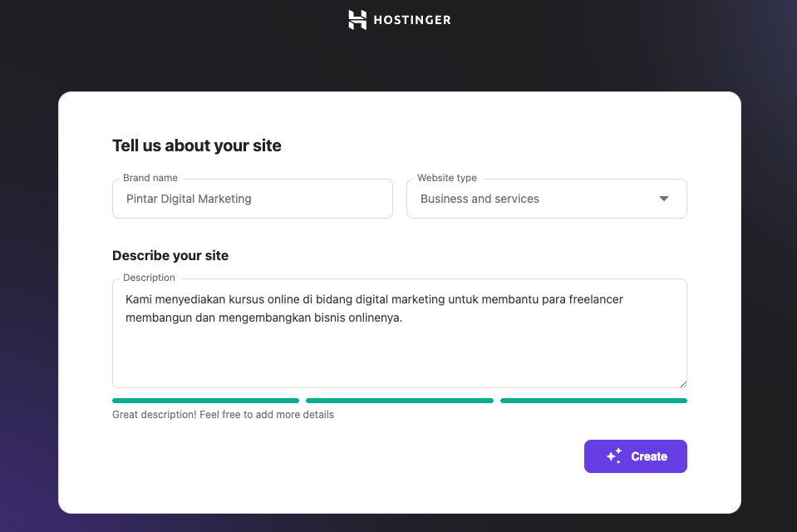
Task: Click the Description floating label
Action: pos(149,277)
